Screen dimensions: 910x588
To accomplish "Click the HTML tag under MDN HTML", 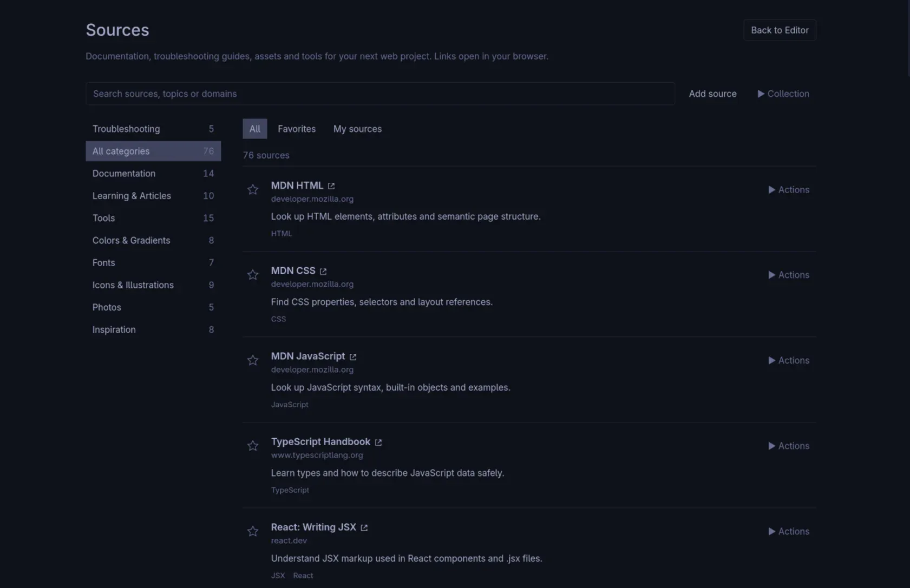I will pyautogui.click(x=281, y=234).
